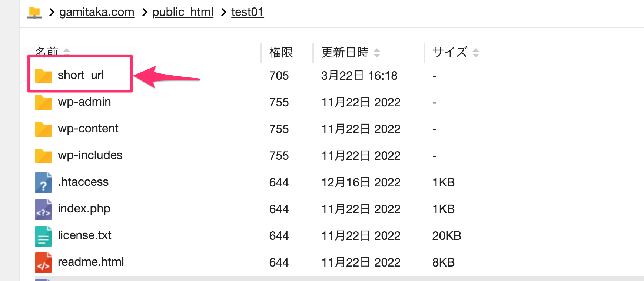Go to gamitaka.com breadcrumb link
The image size is (644, 281).
coord(97,12)
